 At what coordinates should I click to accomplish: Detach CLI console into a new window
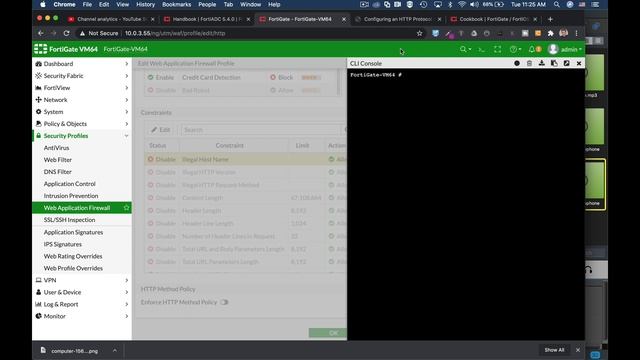567,63
